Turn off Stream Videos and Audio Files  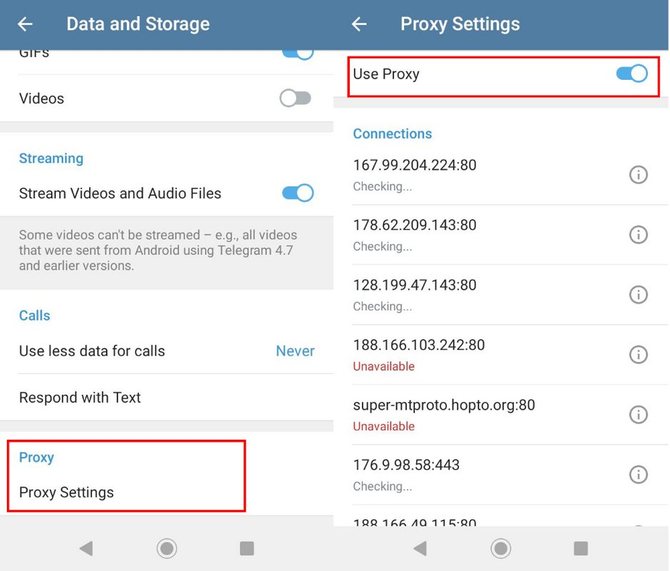point(297,193)
